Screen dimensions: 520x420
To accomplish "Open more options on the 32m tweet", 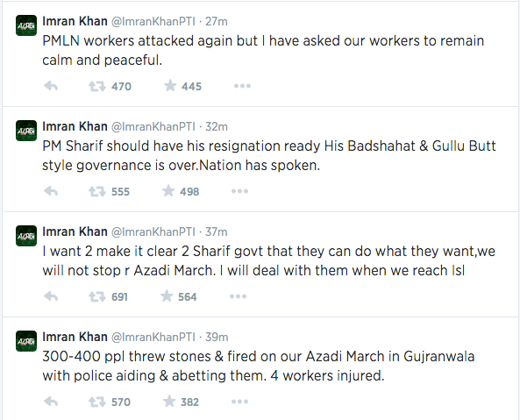I will coord(239,191).
